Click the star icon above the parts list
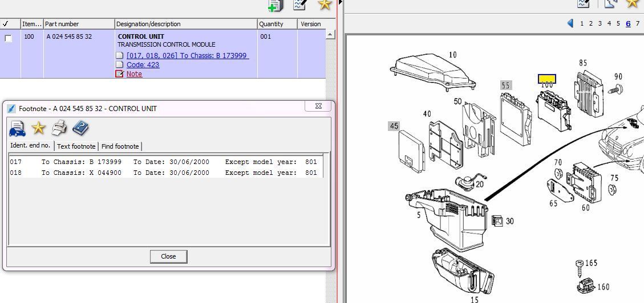 coord(325,5)
